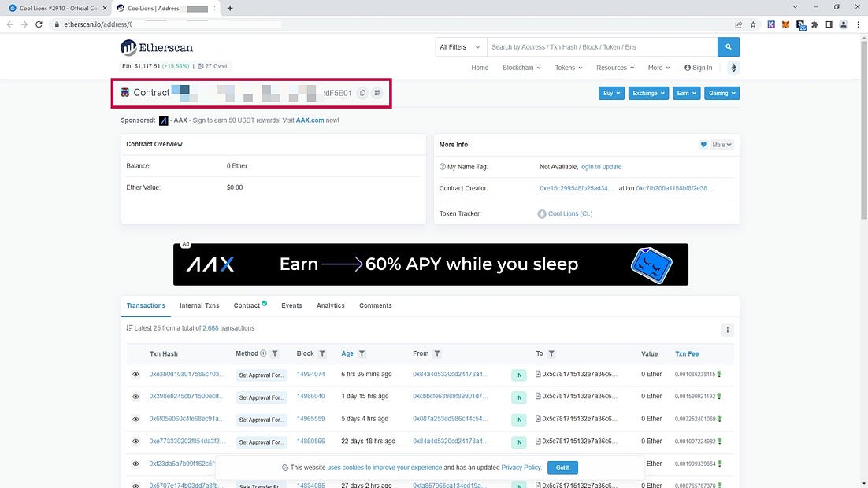The image size is (868, 488).
Task: Open the browser Extensions puzzle icon
Action: click(814, 24)
